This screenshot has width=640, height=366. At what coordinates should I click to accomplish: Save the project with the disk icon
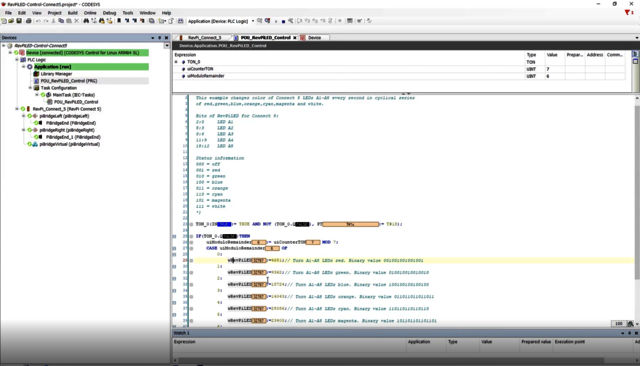(x=19, y=21)
